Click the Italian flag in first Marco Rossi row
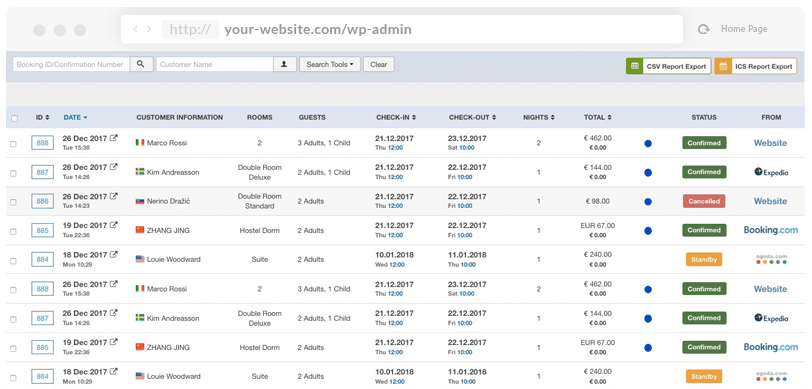812x389 pixels. [x=140, y=142]
